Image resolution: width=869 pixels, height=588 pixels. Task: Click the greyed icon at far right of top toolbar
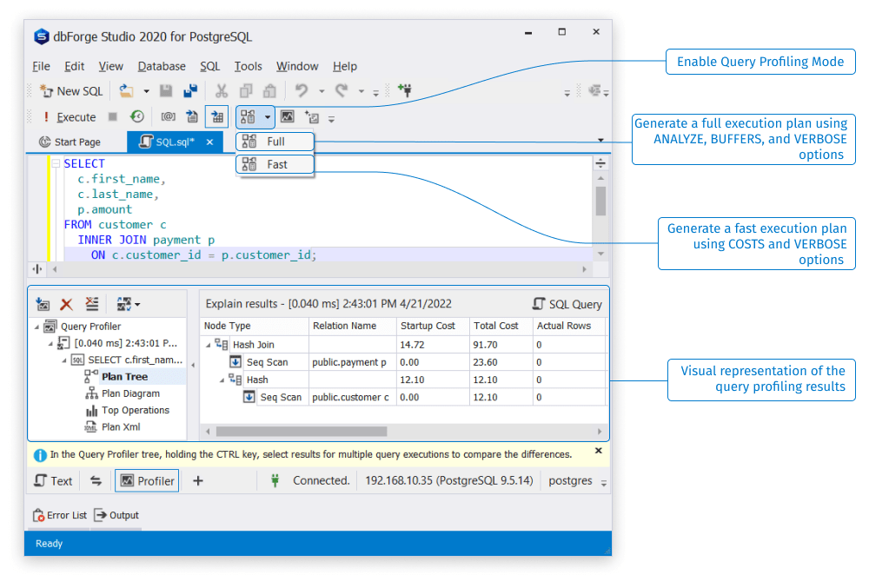pyautogui.click(x=595, y=90)
